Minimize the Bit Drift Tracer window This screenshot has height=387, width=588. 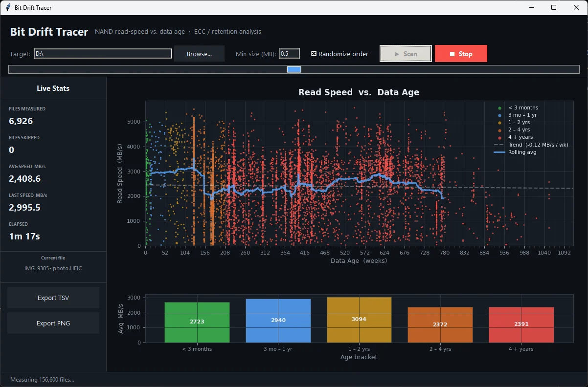(532, 7)
